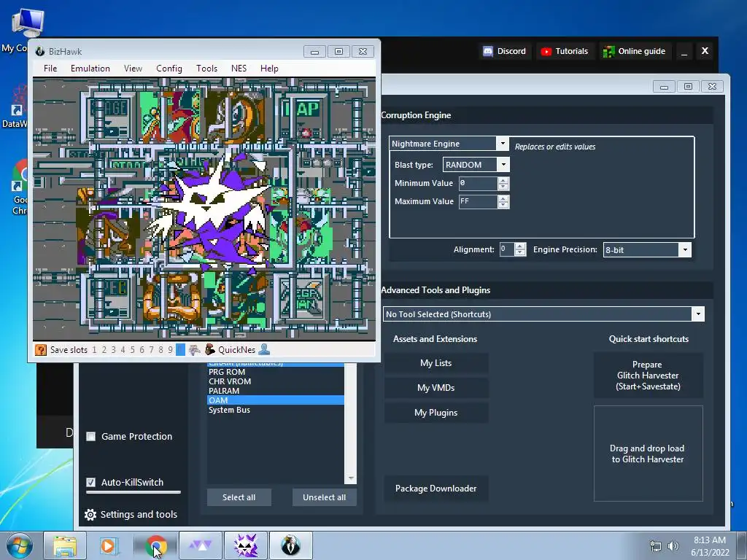
Task: Select save slot 9 in BizHawk
Action: [170, 350]
